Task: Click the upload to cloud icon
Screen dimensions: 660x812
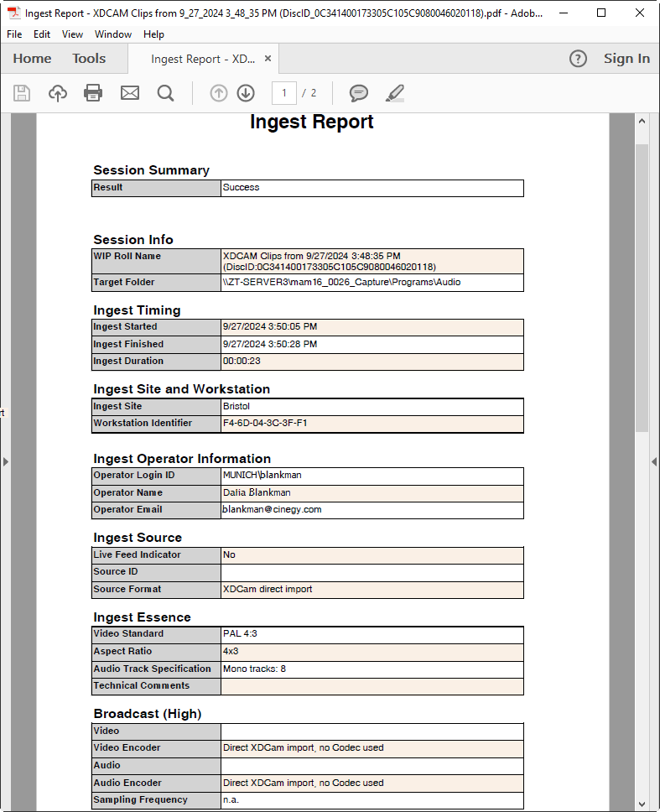Action: tap(58, 93)
